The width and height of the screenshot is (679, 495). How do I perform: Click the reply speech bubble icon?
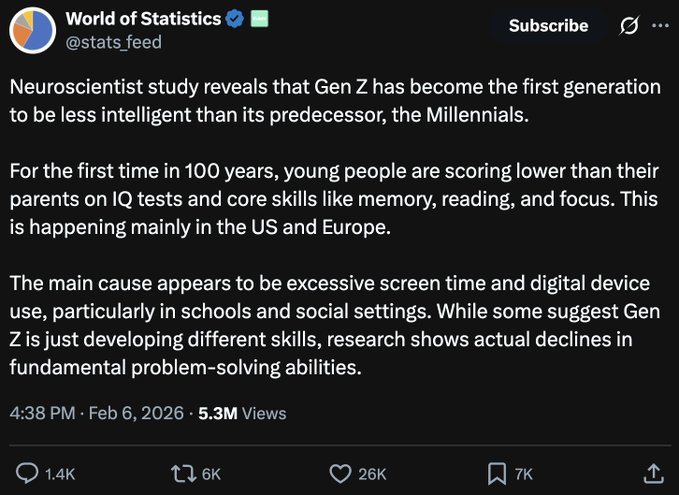28,471
